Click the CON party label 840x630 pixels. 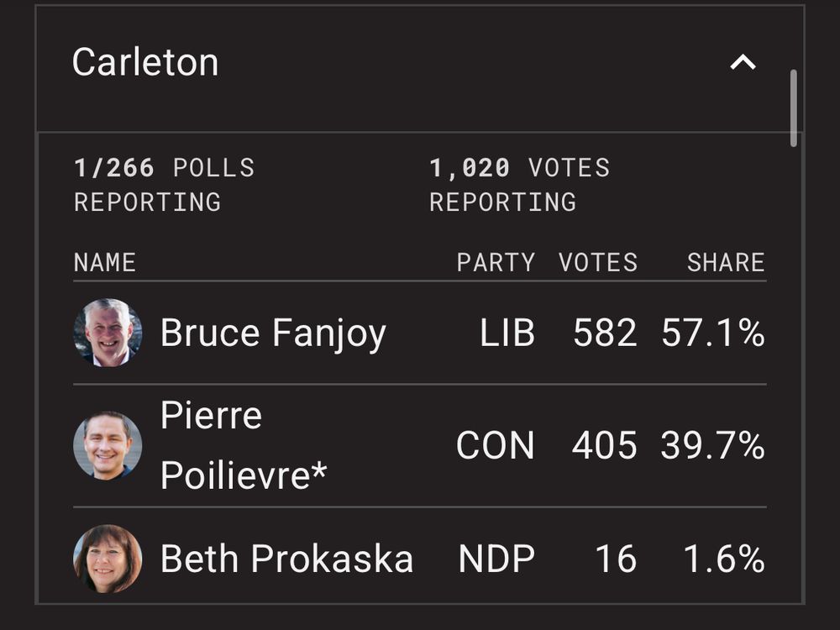pyautogui.click(x=496, y=445)
